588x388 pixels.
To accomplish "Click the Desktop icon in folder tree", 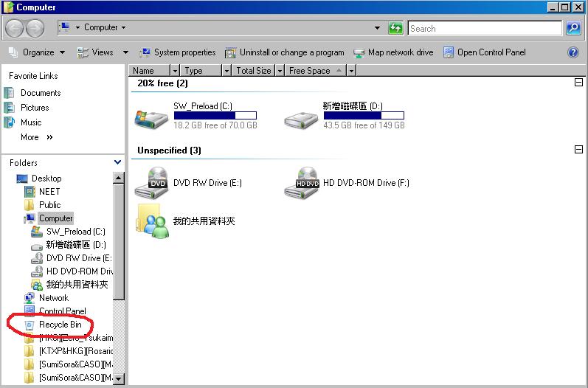I will (22, 179).
